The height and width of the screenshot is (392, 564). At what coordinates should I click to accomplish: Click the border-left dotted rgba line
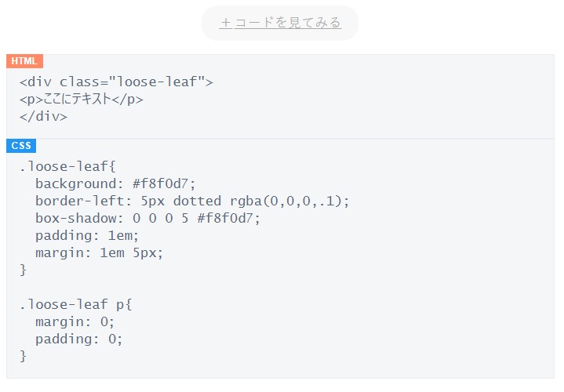[192, 201]
